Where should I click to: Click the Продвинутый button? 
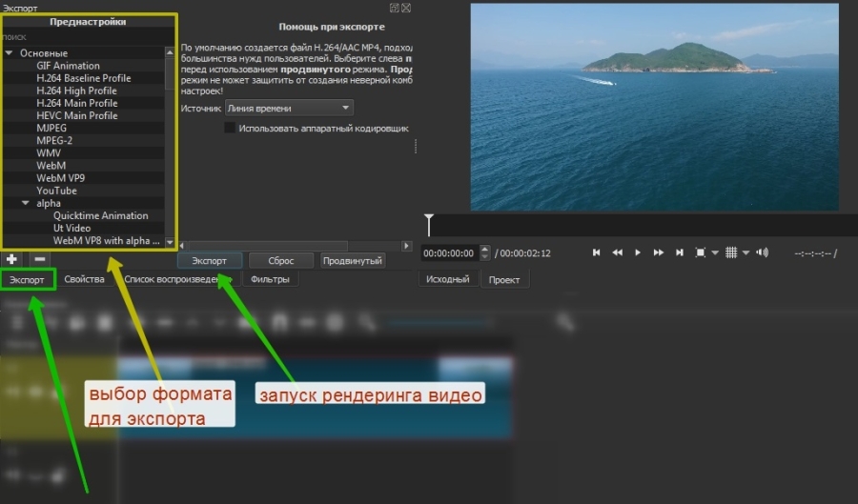point(352,260)
